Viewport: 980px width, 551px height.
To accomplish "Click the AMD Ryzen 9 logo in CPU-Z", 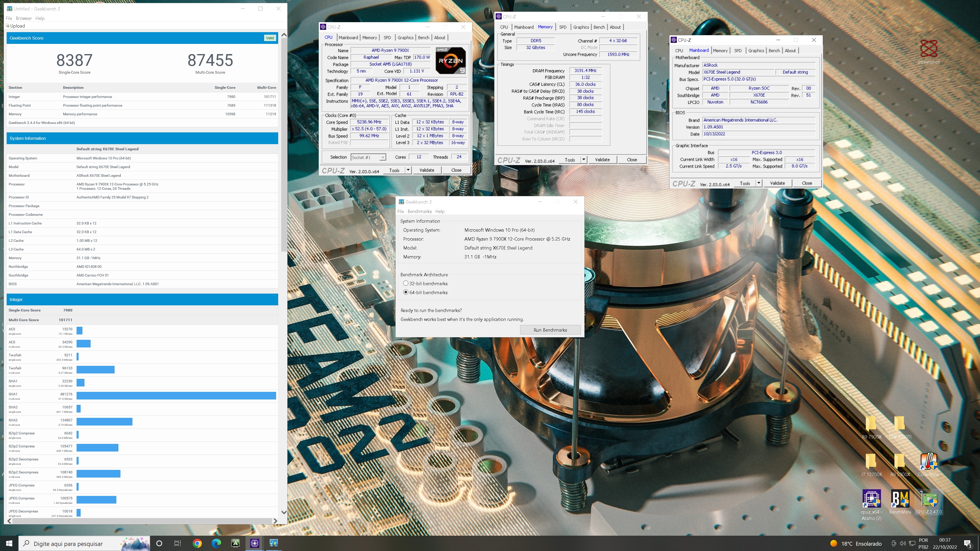I will coord(450,60).
